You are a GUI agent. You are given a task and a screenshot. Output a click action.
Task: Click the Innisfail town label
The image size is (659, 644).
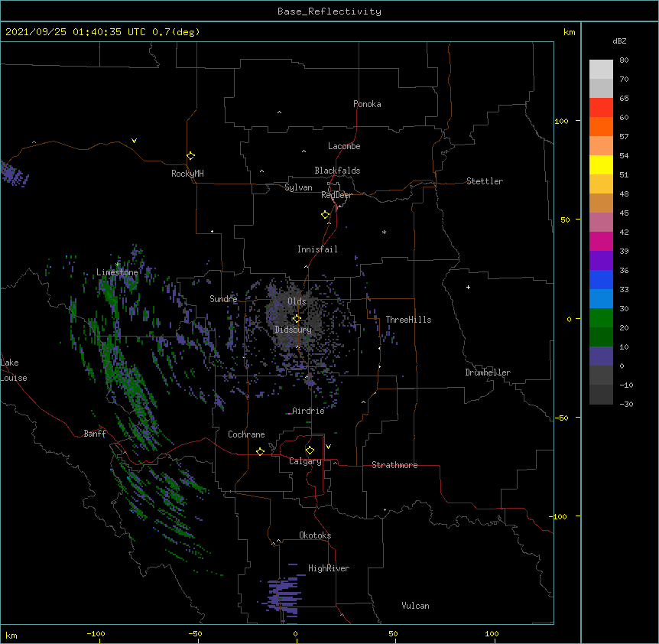point(317,249)
